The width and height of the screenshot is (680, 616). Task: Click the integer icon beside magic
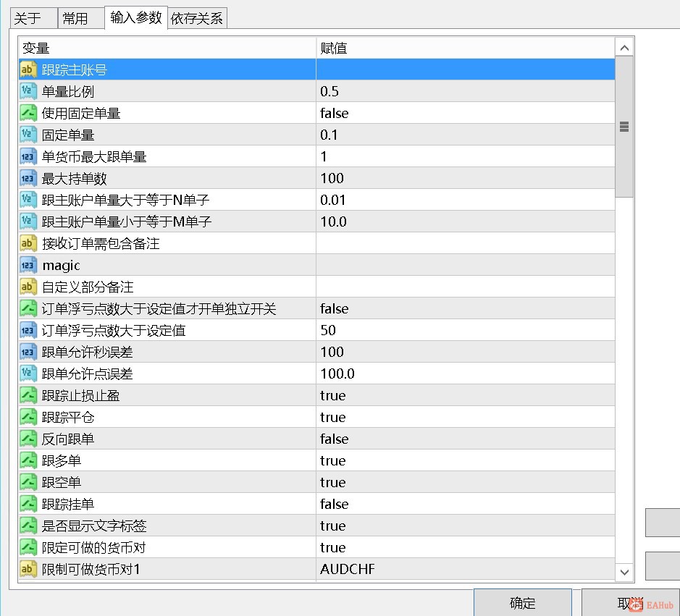pos(28,265)
